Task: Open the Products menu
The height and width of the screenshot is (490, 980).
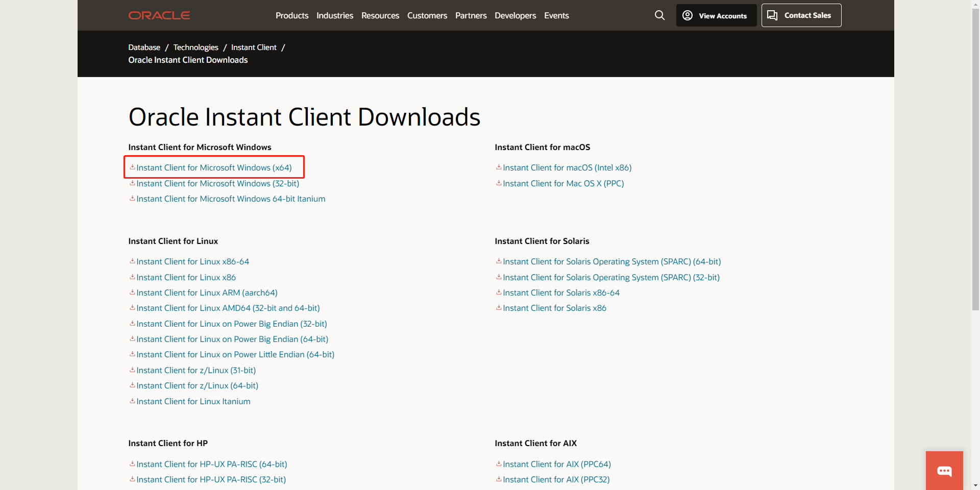Action: pyautogui.click(x=292, y=15)
